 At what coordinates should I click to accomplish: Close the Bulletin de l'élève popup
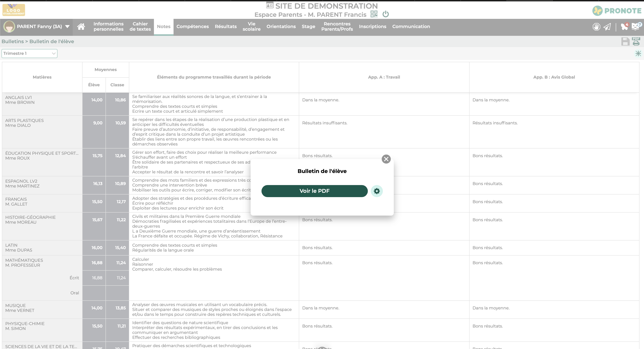tap(386, 159)
